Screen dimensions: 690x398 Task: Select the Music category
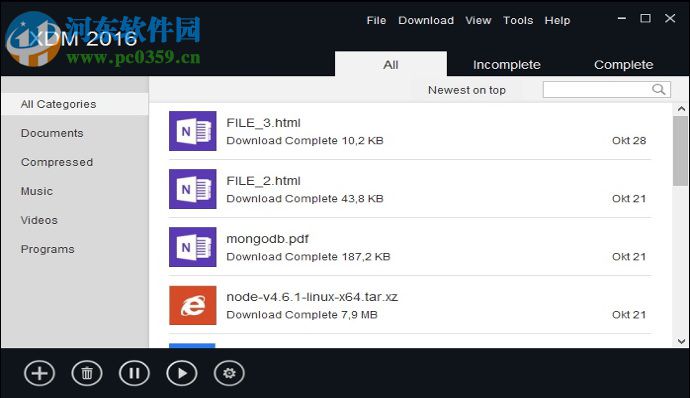click(x=37, y=191)
